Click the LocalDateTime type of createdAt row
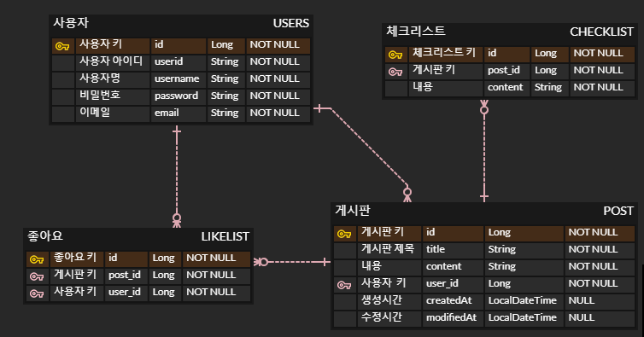Viewport: 644px width, 337px height. [x=524, y=302]
